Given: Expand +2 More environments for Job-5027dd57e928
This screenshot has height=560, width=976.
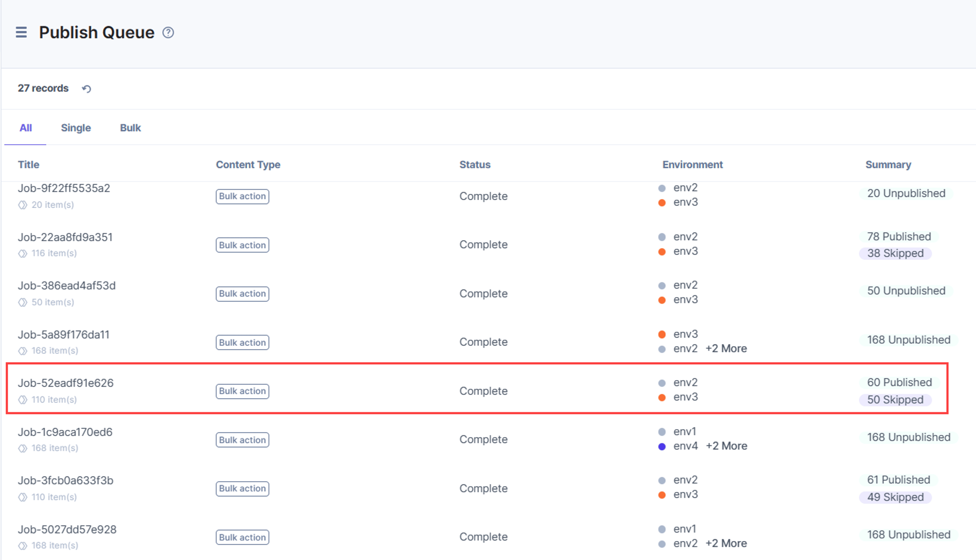Looking at the screenshot, I should tap(726, 543).
